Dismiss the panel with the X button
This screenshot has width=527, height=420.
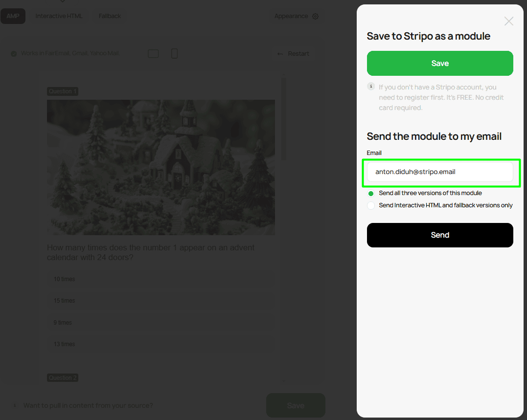508,21
